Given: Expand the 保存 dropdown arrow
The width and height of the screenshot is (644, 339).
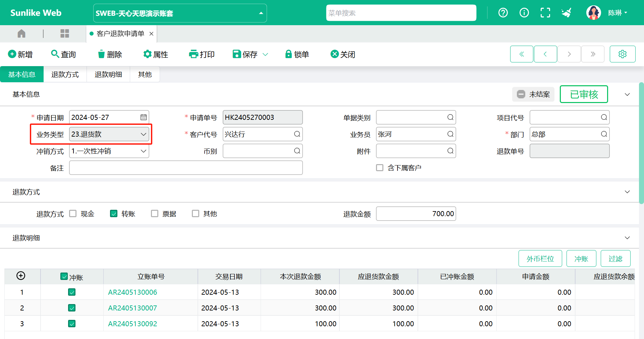Looking at the screenshot, I should point(265,54).
